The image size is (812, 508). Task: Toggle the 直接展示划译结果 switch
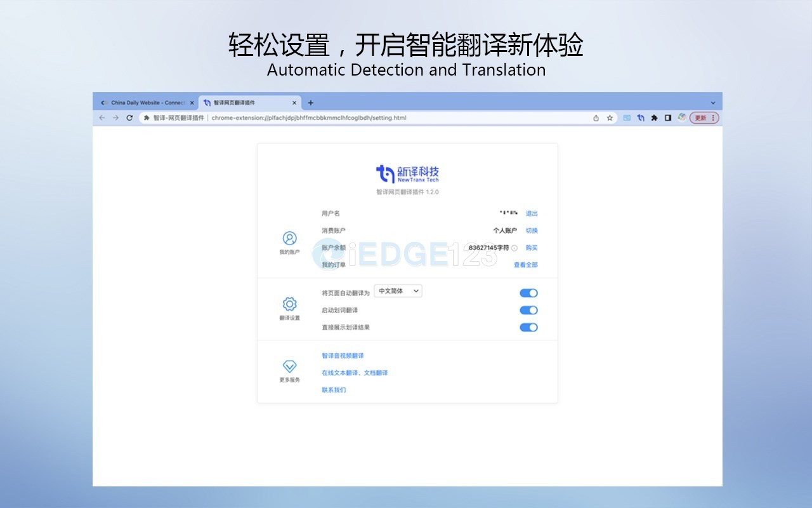tap(528, 327)
